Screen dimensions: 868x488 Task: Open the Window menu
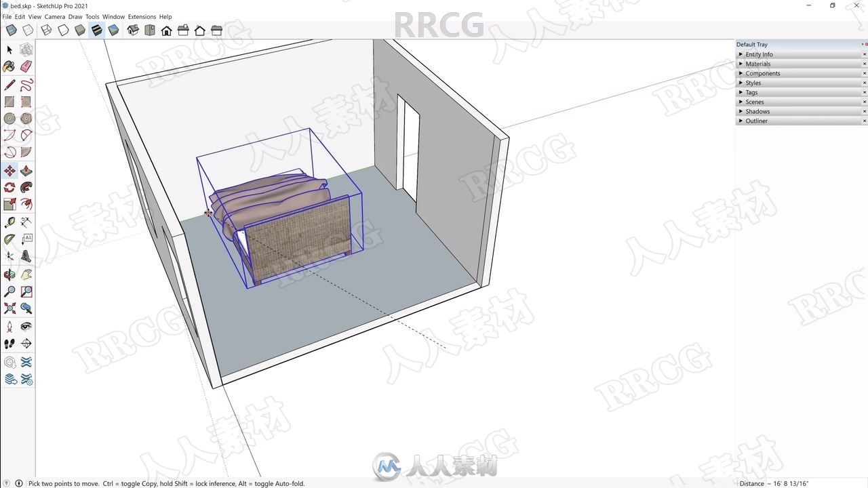(114, 16)
